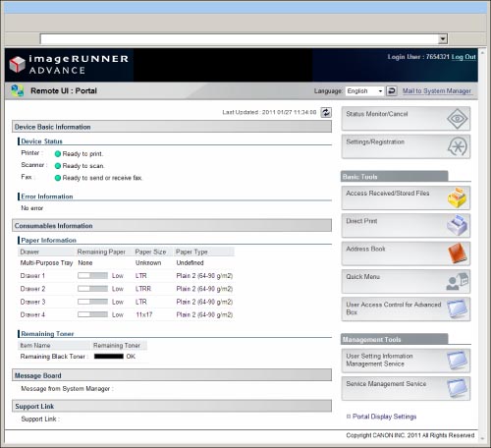Click the printer icon for Direct Print
The height and width of the screenshot is (448, 491).
tap(457, 225)
